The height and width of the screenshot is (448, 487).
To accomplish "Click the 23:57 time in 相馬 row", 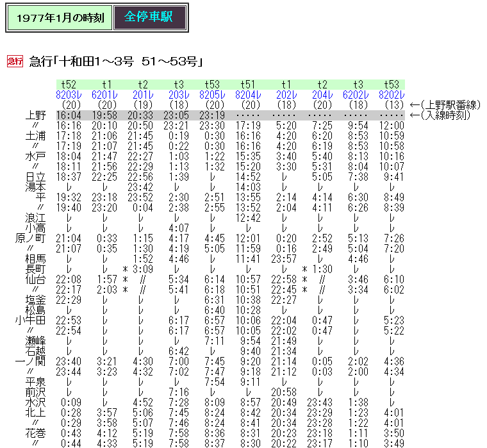I will pos(284,259).
